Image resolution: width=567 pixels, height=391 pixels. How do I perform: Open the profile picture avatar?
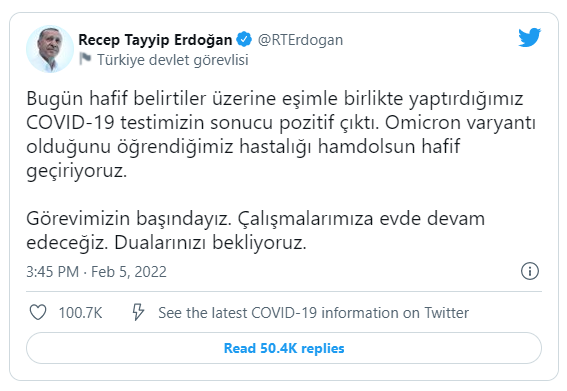click(x=50, y=49)
